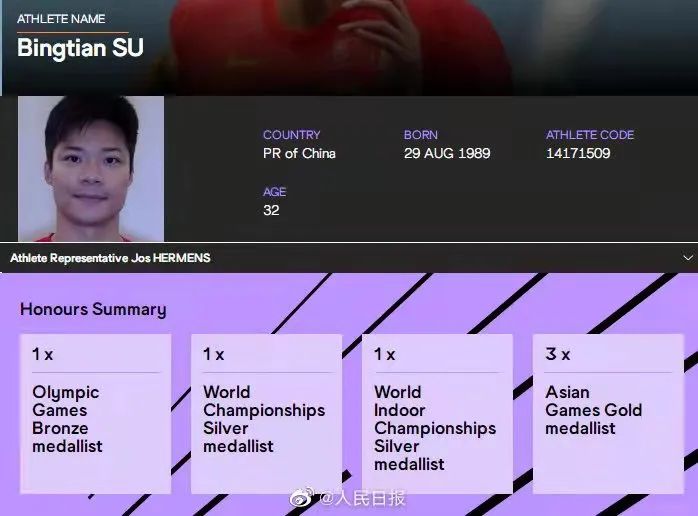Select the World Championships Silver medallist card

266,414
